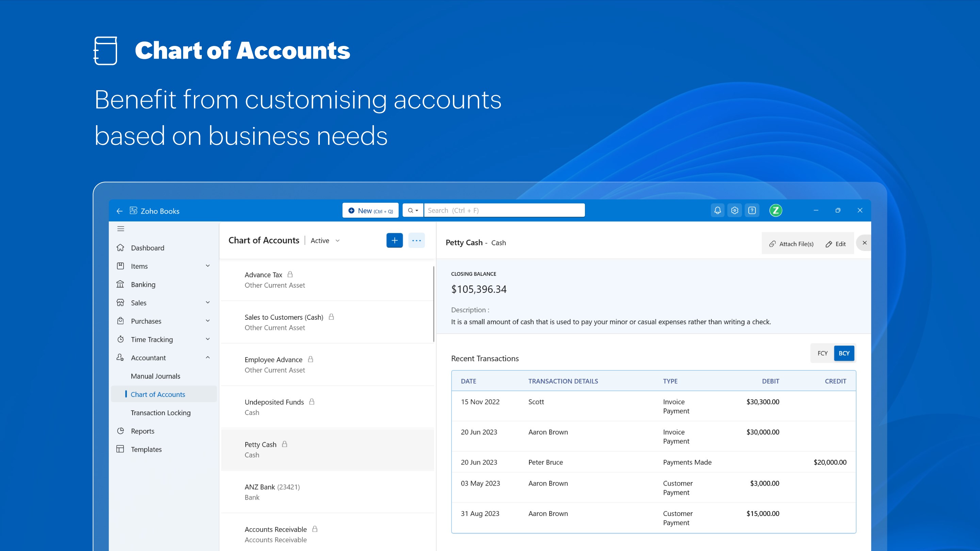Click the back arrow next to Zoho Books
The height and width of the screenshot is (551, 980).
pyautogui.click(x=119, y=211)
